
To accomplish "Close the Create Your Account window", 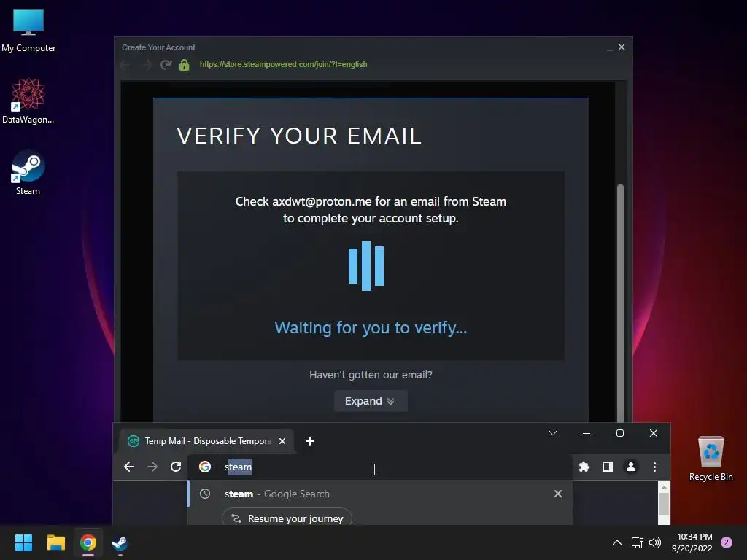I will pyautogui.click(x=622, y=47).
